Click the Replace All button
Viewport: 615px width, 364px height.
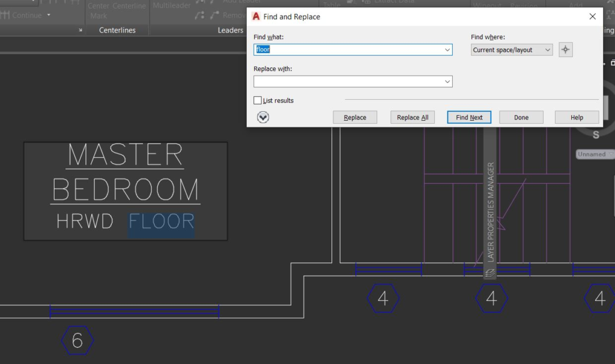tap(412, 117)
